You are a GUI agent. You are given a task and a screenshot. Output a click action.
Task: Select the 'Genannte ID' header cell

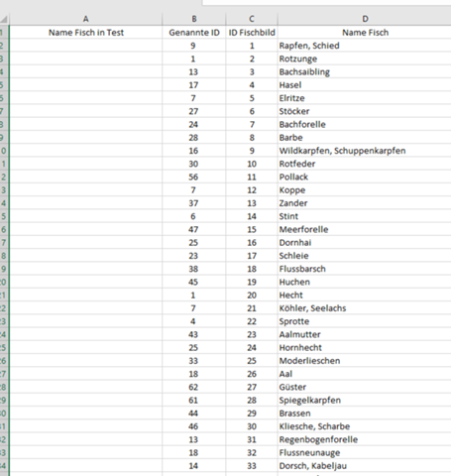tap(194, 33)
